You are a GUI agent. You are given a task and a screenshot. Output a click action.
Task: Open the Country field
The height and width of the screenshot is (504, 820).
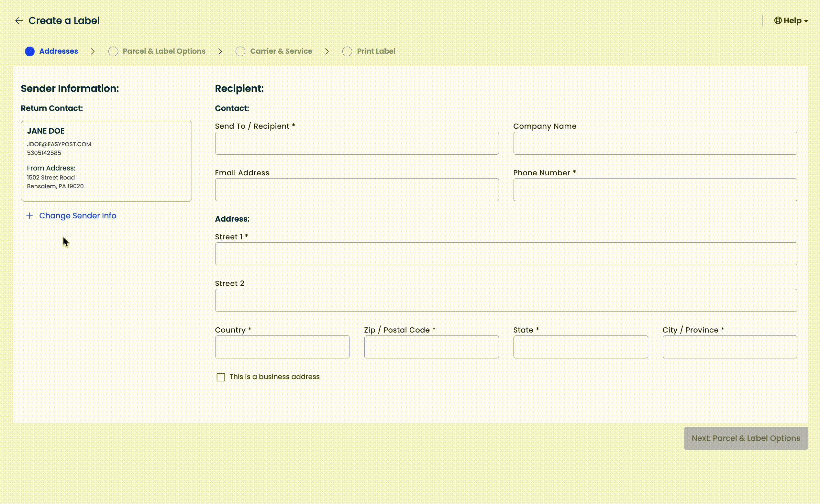coord(282,347)
